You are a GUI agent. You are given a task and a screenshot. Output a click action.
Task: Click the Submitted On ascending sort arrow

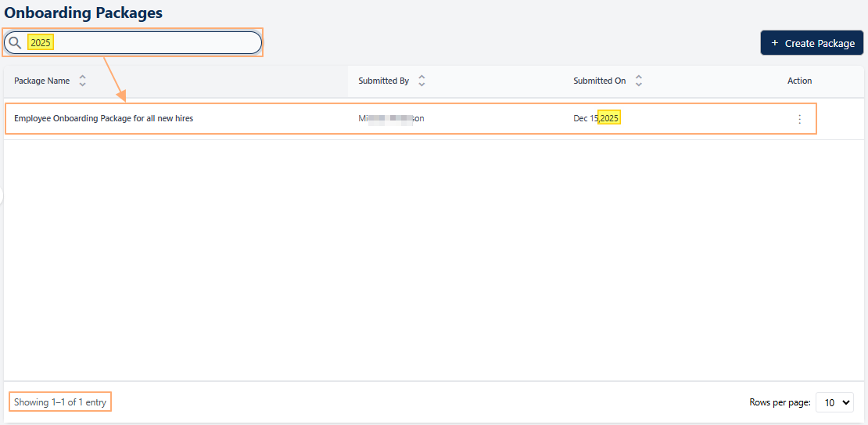pos(639,77)
